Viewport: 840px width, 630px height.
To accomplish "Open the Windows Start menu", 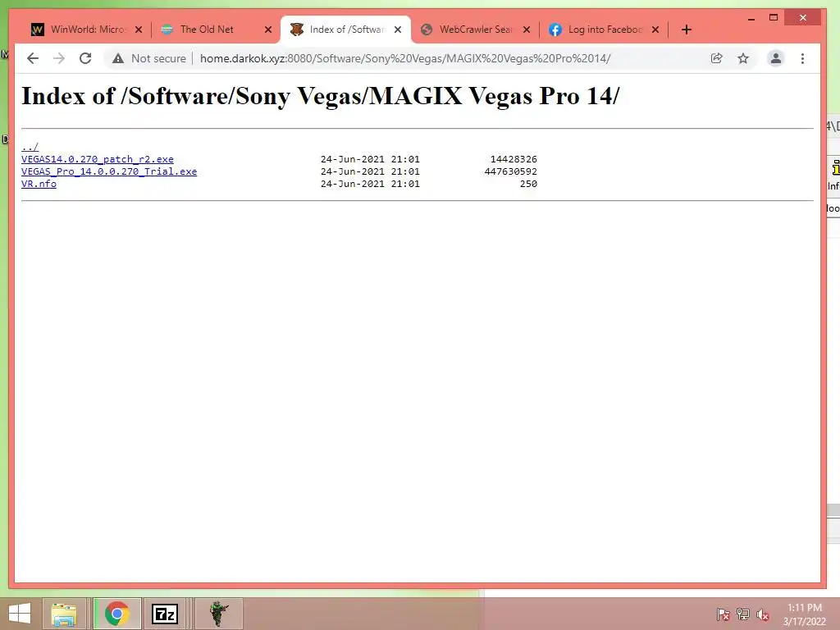I will point(20,614).
